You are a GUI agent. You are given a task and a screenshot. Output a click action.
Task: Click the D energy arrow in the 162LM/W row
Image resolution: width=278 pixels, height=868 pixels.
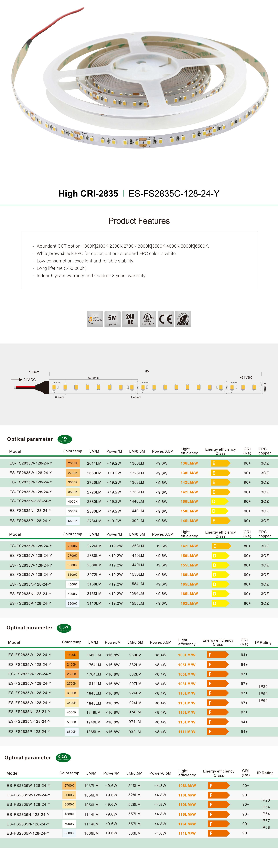coord(221,603)
